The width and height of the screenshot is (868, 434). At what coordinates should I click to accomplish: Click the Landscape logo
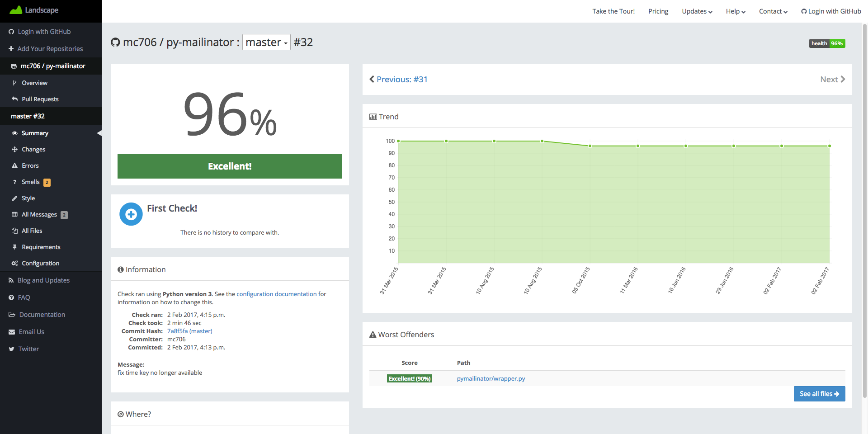pos(34,10)
